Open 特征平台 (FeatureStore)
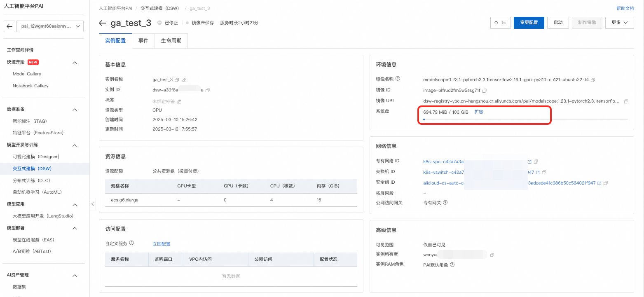Image resolution: width=644 pixels, height=297 pixels. (38, 133)
